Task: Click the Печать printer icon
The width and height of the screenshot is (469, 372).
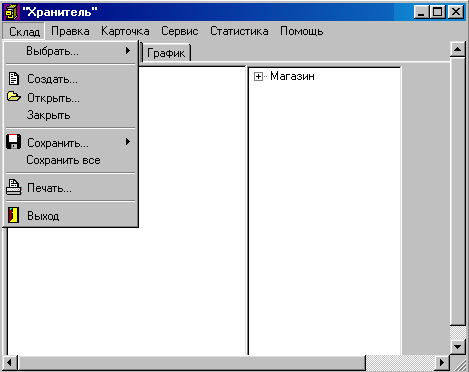Action: (14, 187)
